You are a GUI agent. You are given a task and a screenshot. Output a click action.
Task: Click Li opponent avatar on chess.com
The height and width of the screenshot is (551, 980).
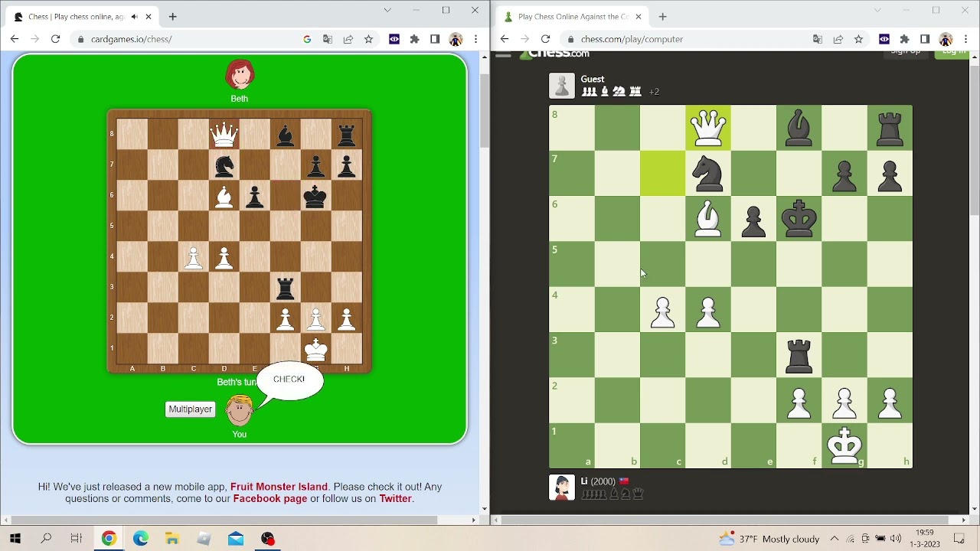pyautogui.click(x=562, y=487)
